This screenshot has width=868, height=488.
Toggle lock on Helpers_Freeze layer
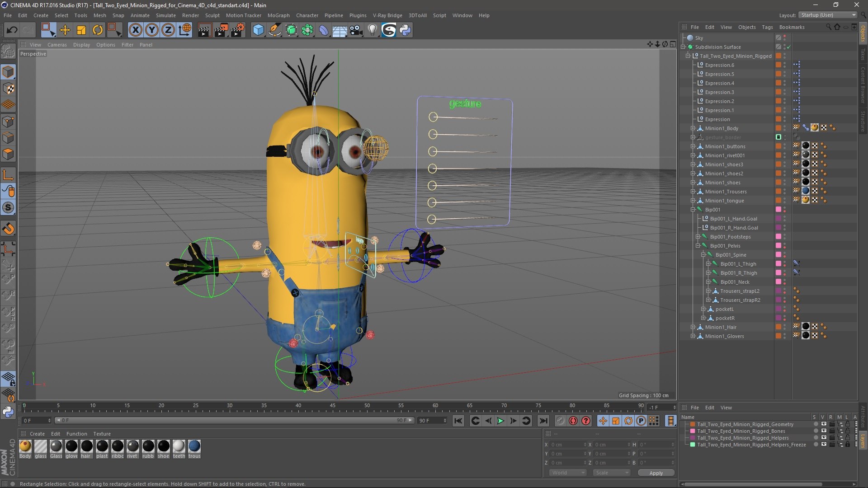848,445
